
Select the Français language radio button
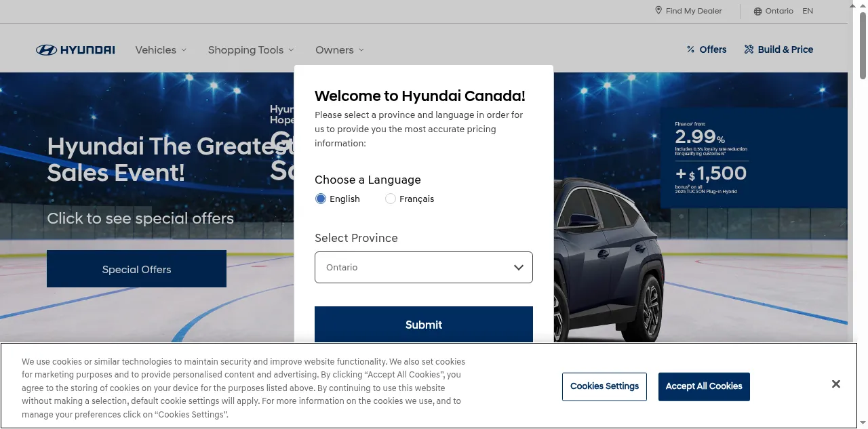tap(391, 199)
